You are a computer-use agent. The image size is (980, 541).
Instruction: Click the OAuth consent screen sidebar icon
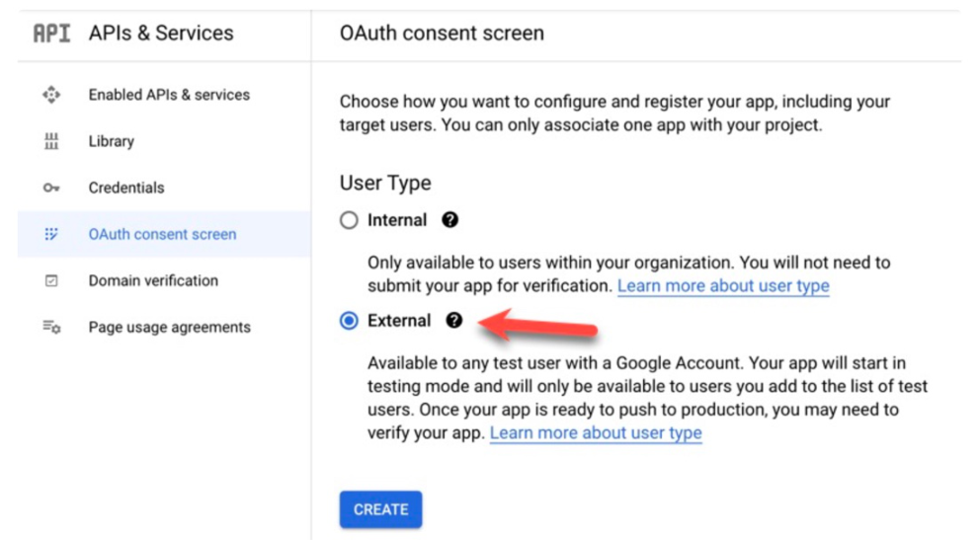[51, 234]
